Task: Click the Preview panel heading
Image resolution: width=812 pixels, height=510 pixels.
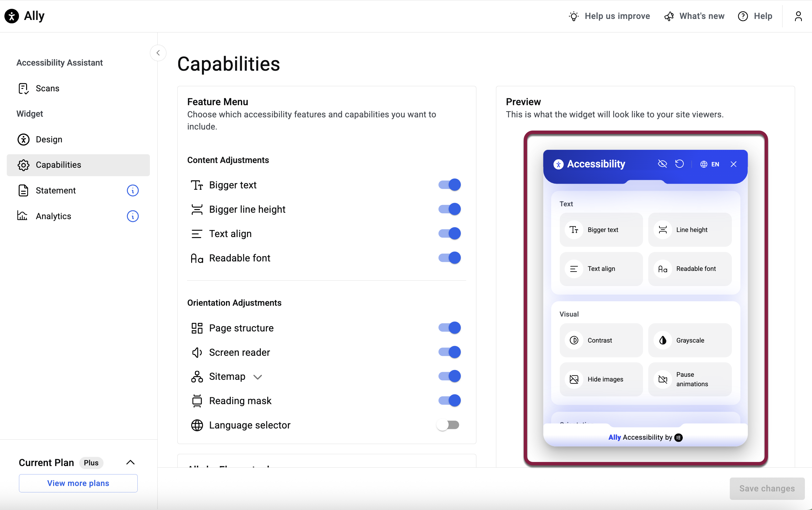Action: (523, 102)
